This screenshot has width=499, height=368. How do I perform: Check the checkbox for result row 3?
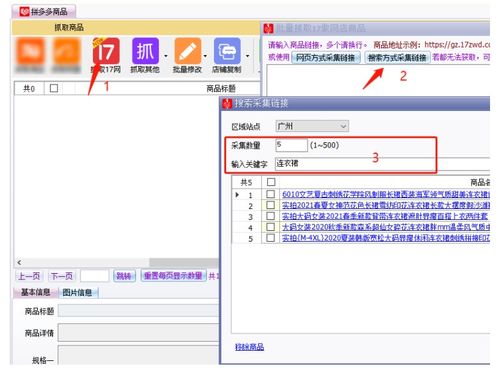tap(271, 216)
